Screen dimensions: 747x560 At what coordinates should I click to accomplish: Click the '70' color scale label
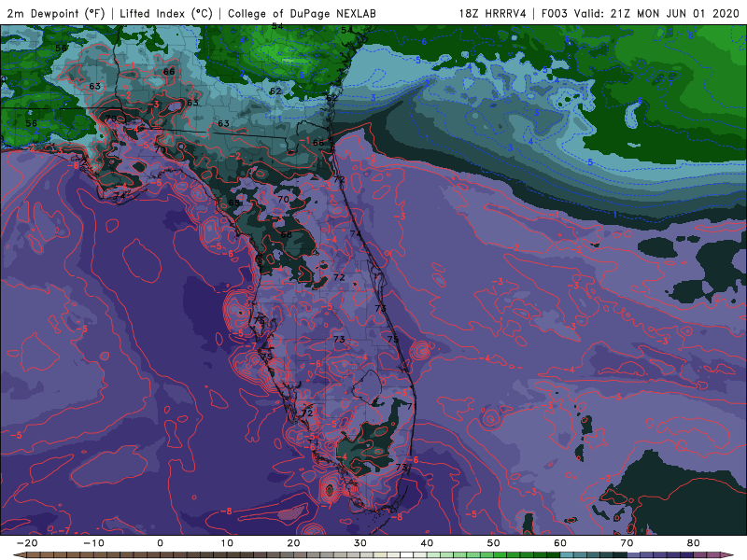pyautogui.click(x=627, y=543)
